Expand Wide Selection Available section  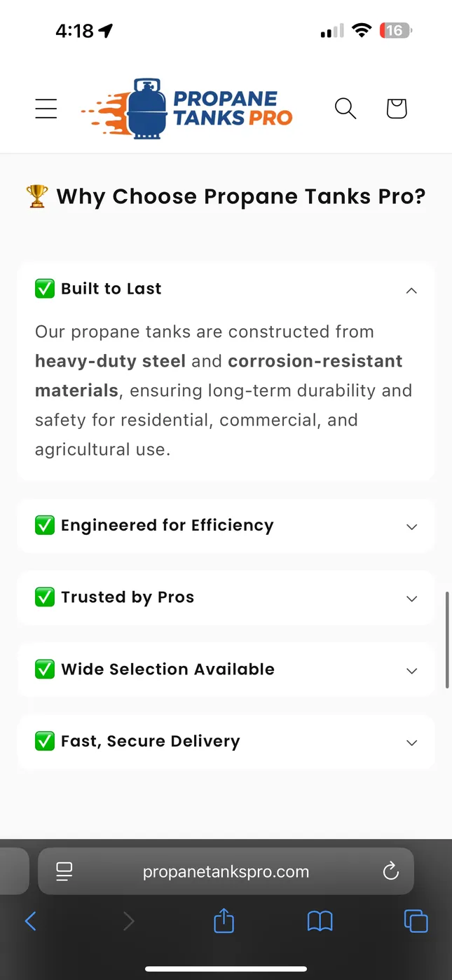pos(226,669)
